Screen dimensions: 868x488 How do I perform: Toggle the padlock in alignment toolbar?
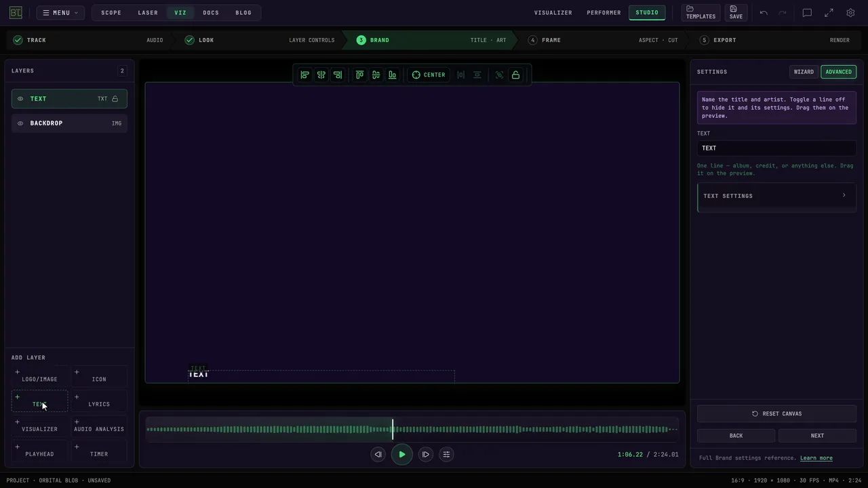(516, 75)
